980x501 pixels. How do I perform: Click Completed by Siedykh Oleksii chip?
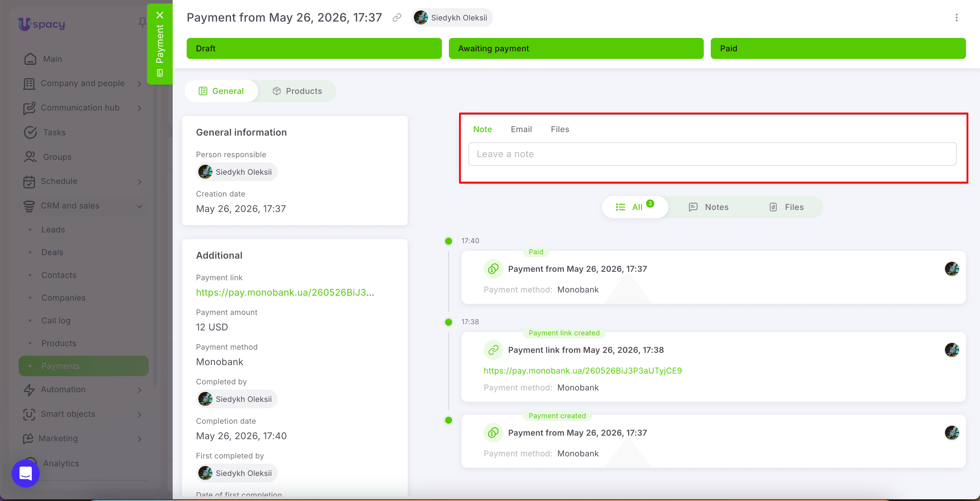[237, 399]
